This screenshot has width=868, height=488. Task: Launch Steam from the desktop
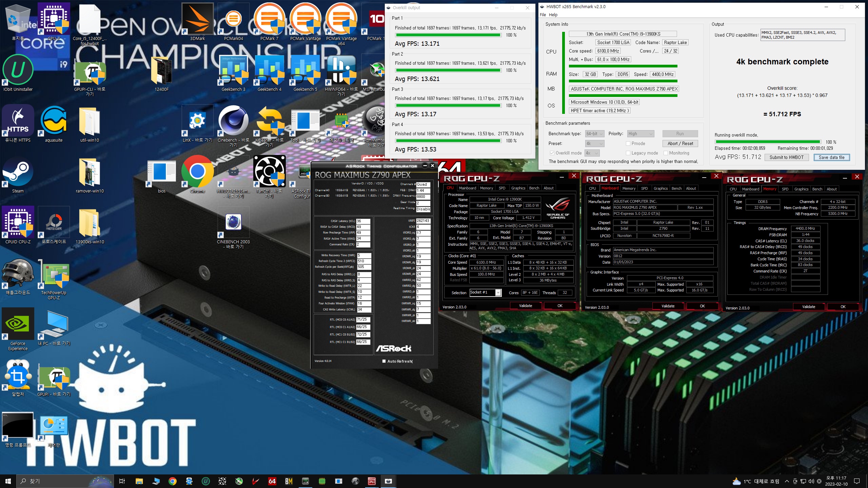[x=18, y=175]
